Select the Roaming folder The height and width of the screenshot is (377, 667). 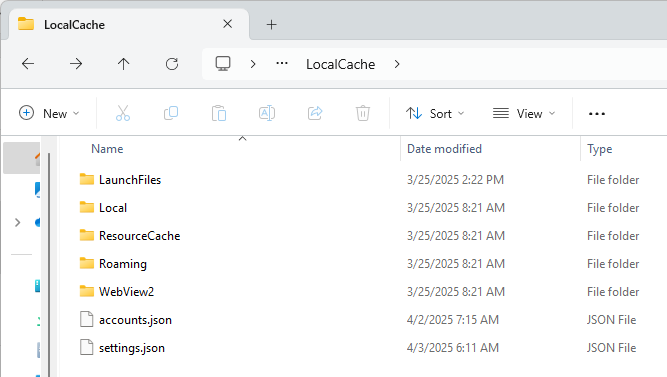(x=123, y=264)
